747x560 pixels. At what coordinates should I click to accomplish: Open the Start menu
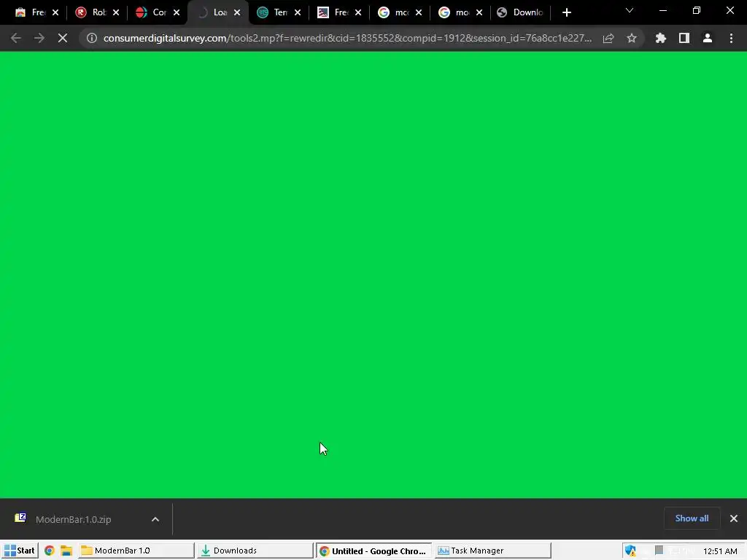20,551
